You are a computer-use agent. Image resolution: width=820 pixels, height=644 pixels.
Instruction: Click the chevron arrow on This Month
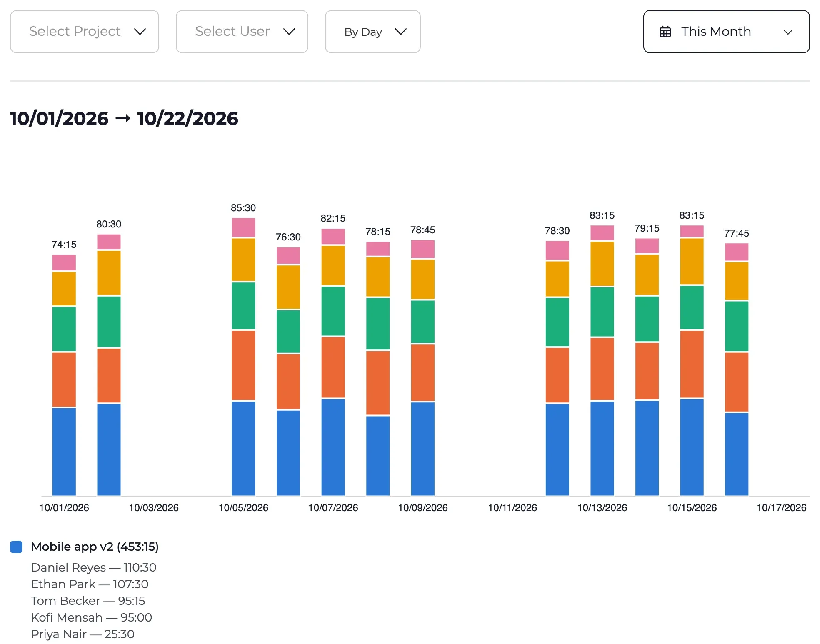[788, 32]
